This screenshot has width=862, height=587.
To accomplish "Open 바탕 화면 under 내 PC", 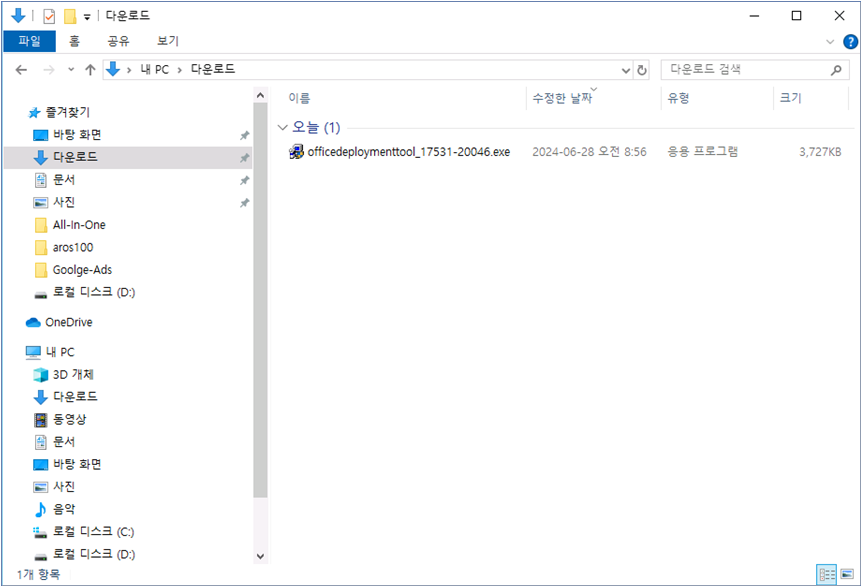I will (77, 464).
